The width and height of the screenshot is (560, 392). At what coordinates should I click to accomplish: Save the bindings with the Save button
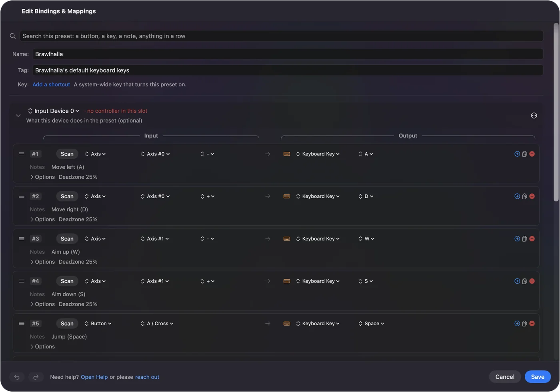pyautogui.click(x=538, y=377)
